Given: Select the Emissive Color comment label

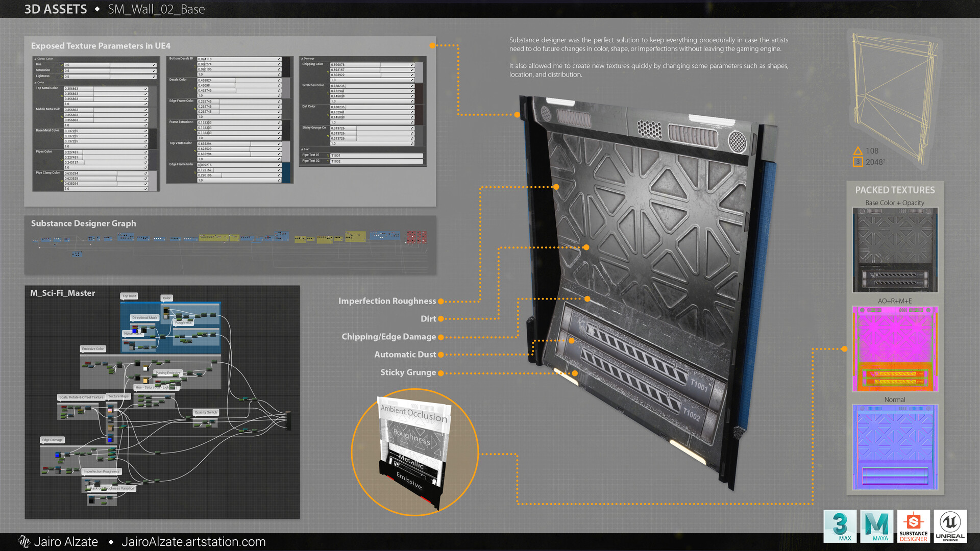Looking at the screenshot, I should pos(93,349).
